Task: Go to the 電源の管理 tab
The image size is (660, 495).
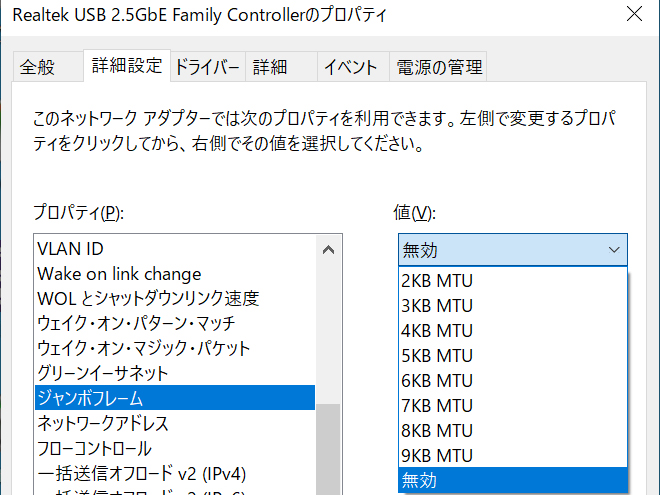Action: pos(439,67)
